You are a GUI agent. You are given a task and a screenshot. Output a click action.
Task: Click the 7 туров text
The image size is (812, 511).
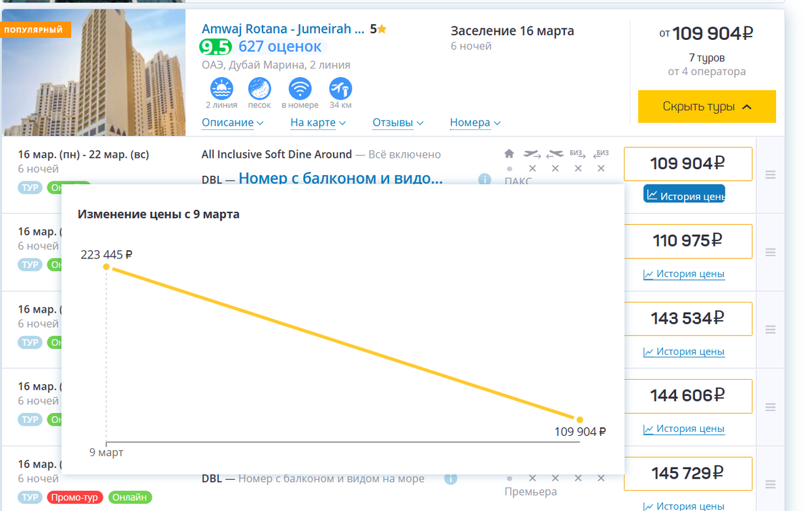click(x=706, y=58)
